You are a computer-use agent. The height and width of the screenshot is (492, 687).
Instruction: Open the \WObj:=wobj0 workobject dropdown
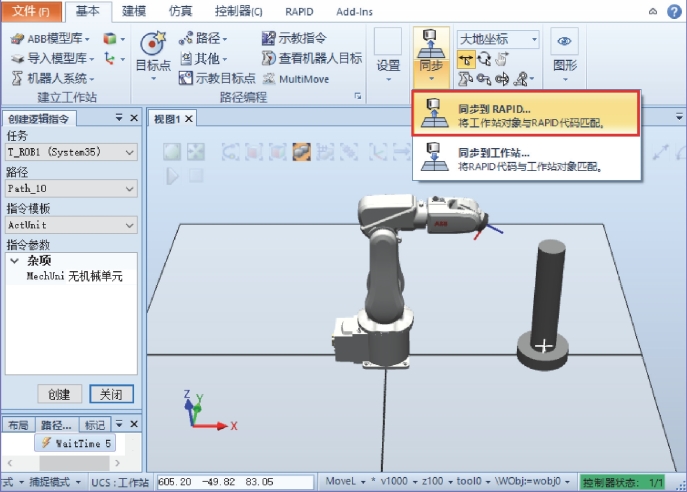[x=532, y=481]
